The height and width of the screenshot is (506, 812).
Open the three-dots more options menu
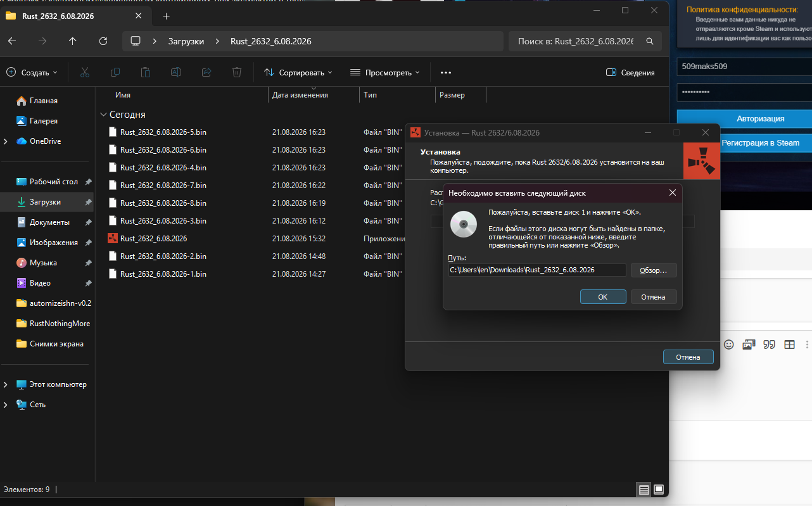(x=446, y=72)
